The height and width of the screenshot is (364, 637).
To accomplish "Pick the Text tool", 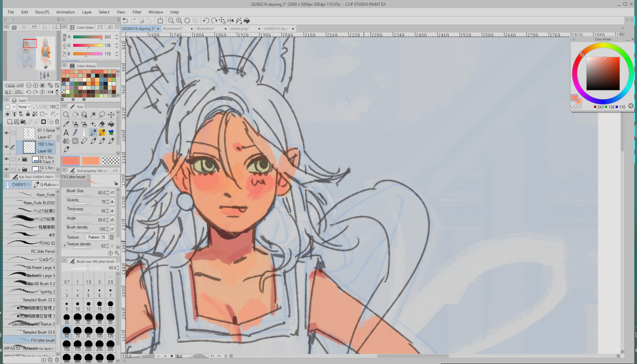I will pyautogui.click(x=66, y=132).
